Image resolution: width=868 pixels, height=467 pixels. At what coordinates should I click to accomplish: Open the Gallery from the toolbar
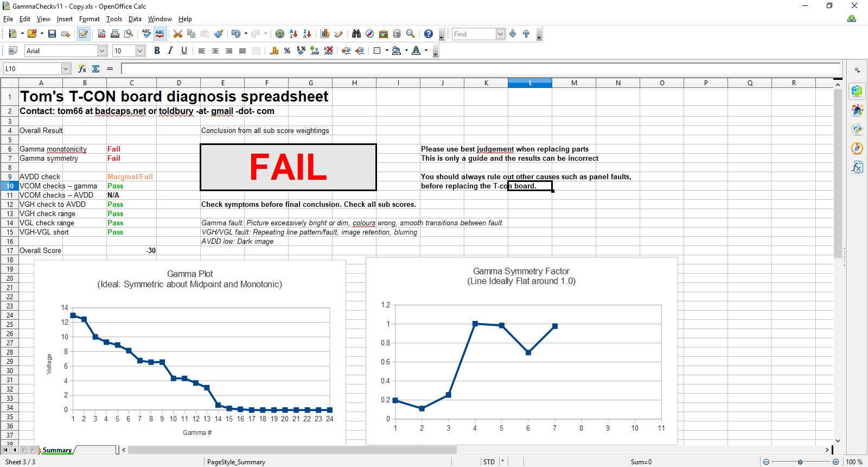click(x=384, y=34)
